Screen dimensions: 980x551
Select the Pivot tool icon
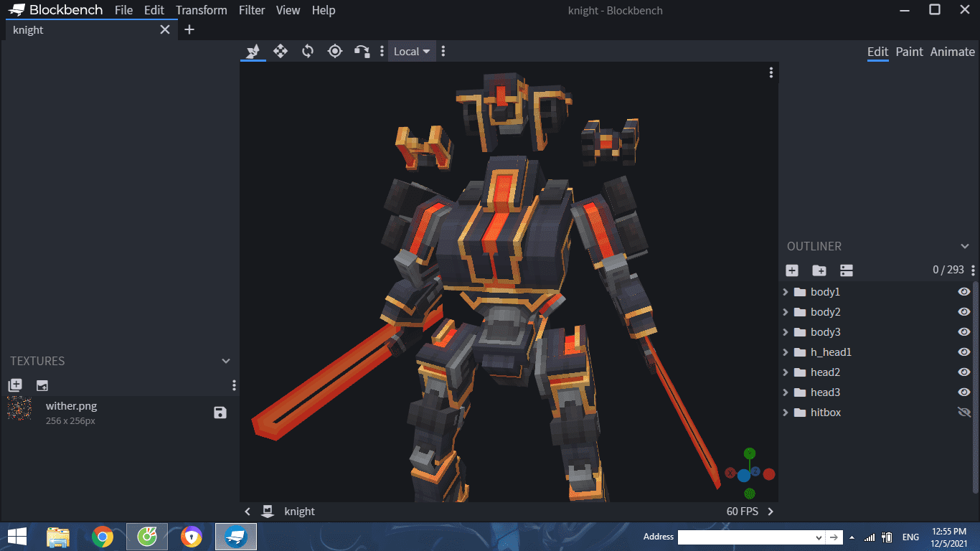pos(335,51)
